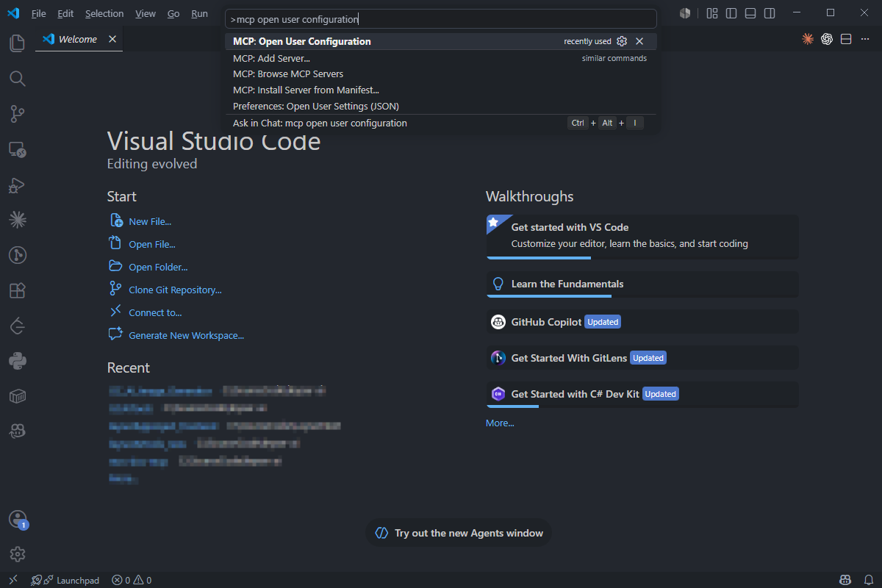882x588 pixels.
Task: Click the Customize Layout icon in title bar
Action: [711, 13]
